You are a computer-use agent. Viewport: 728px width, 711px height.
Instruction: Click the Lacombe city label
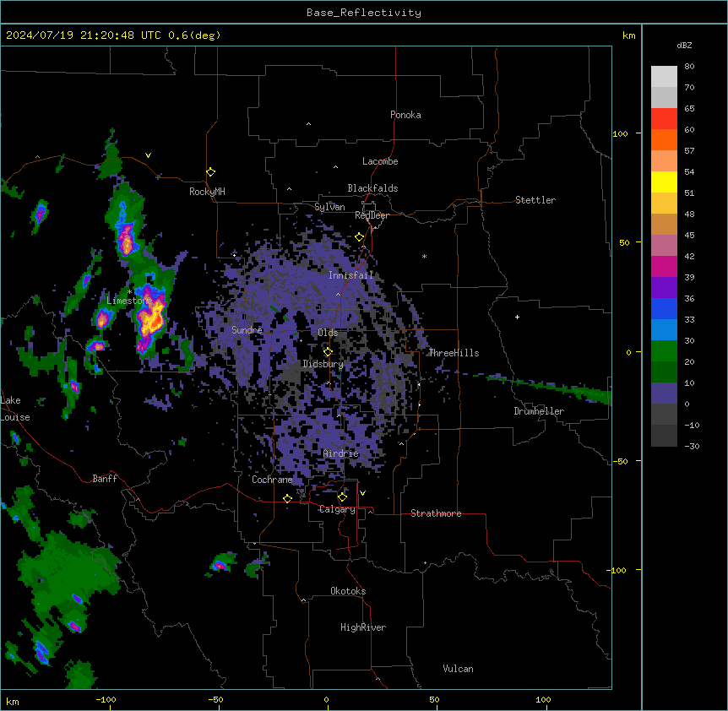380,161
